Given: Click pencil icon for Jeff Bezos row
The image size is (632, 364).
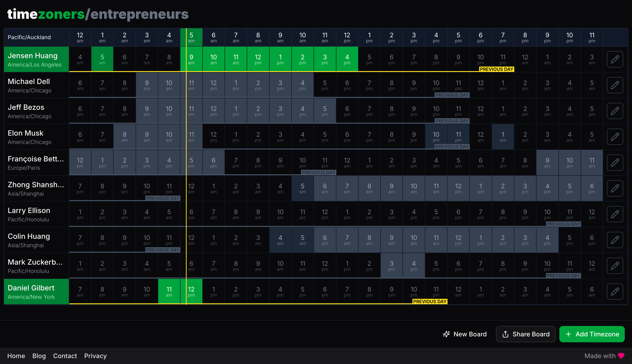Looking at the screenshot, I should coord(615,111).
